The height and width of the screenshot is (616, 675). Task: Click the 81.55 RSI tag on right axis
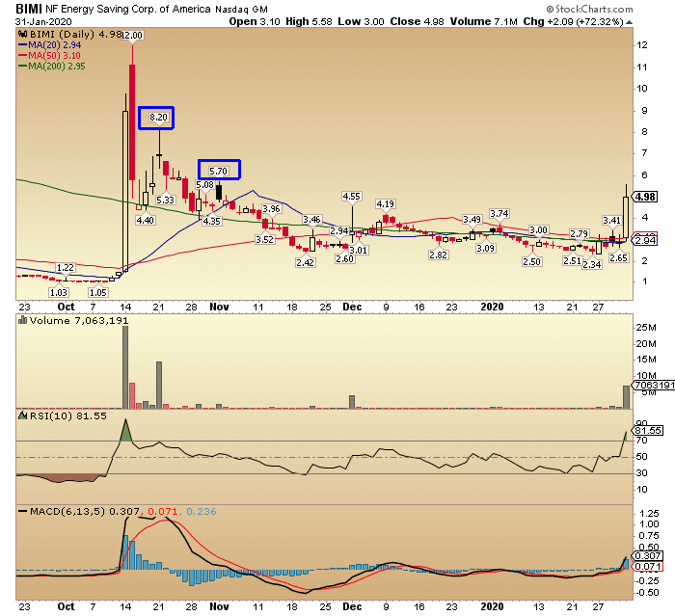(x=647, y=431)
